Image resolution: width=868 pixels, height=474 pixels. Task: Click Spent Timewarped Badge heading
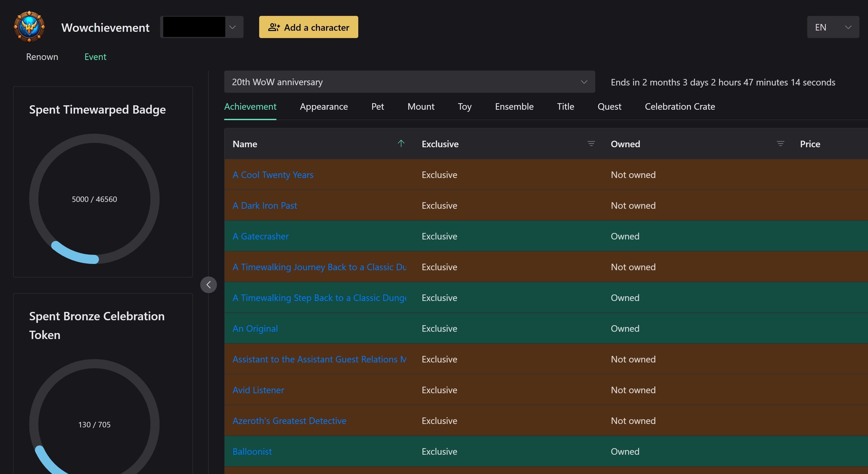click(97, 109)
